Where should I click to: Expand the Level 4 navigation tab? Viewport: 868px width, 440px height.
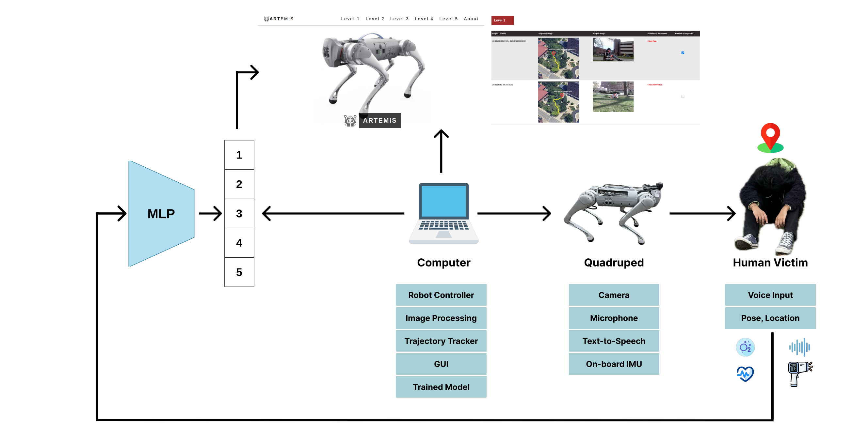[424, 19]
